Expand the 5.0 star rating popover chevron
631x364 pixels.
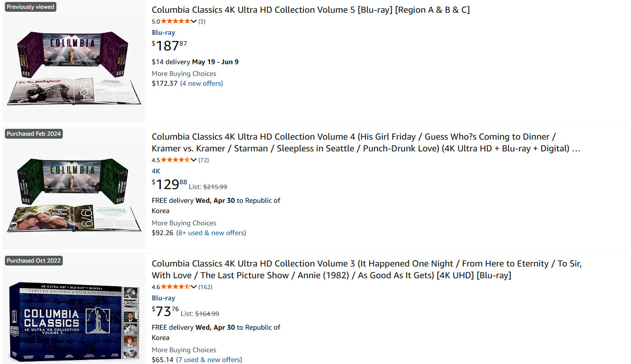[194, 22]
